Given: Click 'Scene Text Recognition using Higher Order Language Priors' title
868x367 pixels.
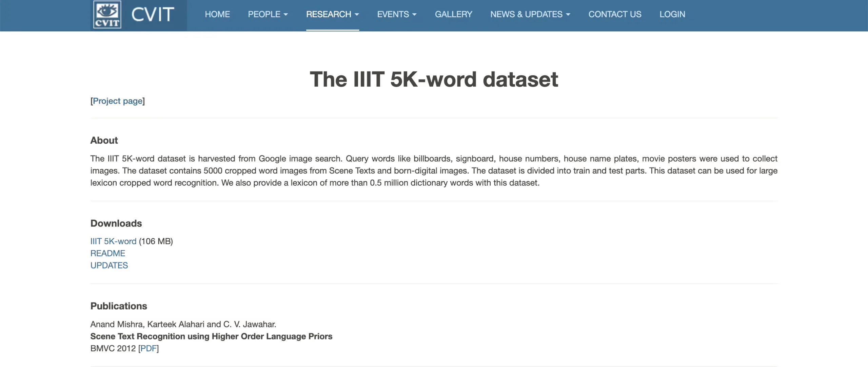Looking at the screenshot, I should point(211,336).
